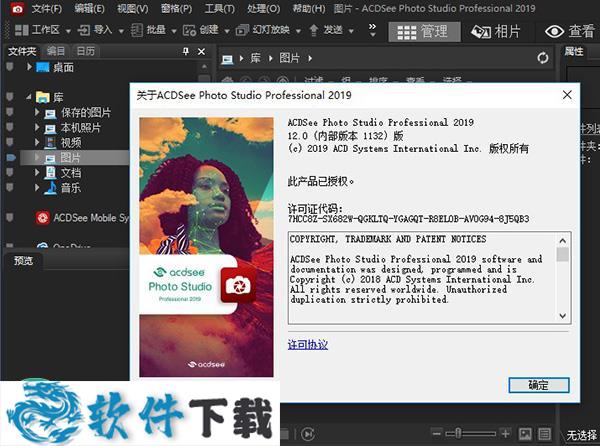This screenshot has width=600, height=446.
Task: Open the 幻灯放映 slideshow dropdown
Action: click(x=298, y=31)
